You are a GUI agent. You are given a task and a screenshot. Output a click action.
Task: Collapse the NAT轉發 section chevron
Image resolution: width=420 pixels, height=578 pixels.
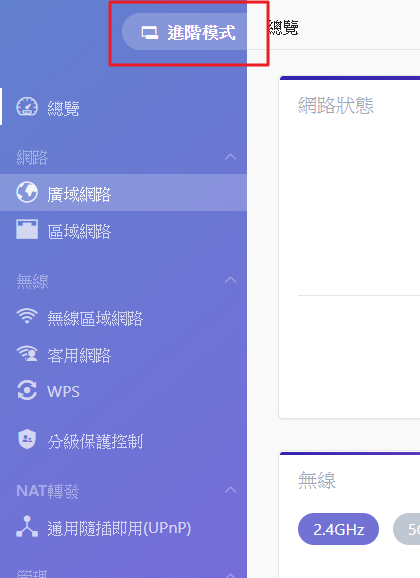[230, 490]
